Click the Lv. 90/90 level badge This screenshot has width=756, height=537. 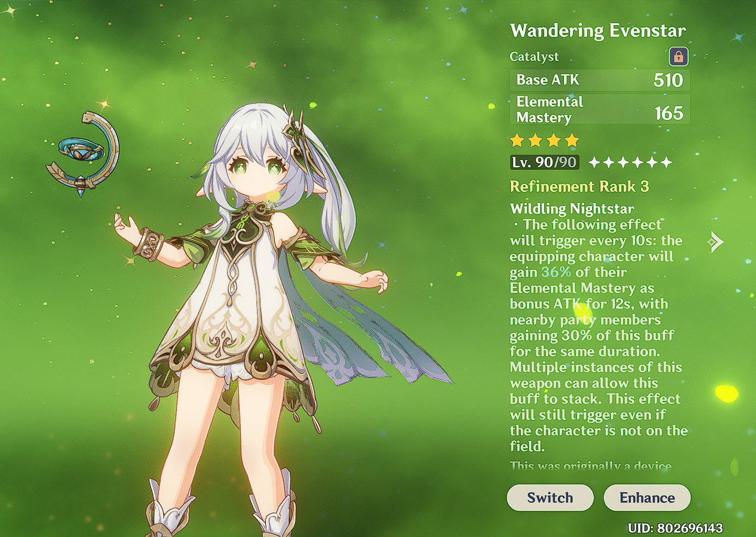(x=544, y=162)
